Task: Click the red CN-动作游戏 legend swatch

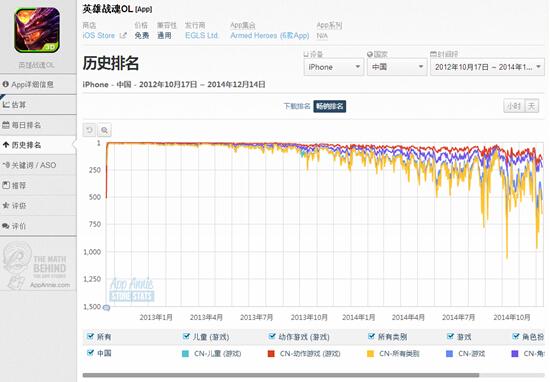Action: 271,354
